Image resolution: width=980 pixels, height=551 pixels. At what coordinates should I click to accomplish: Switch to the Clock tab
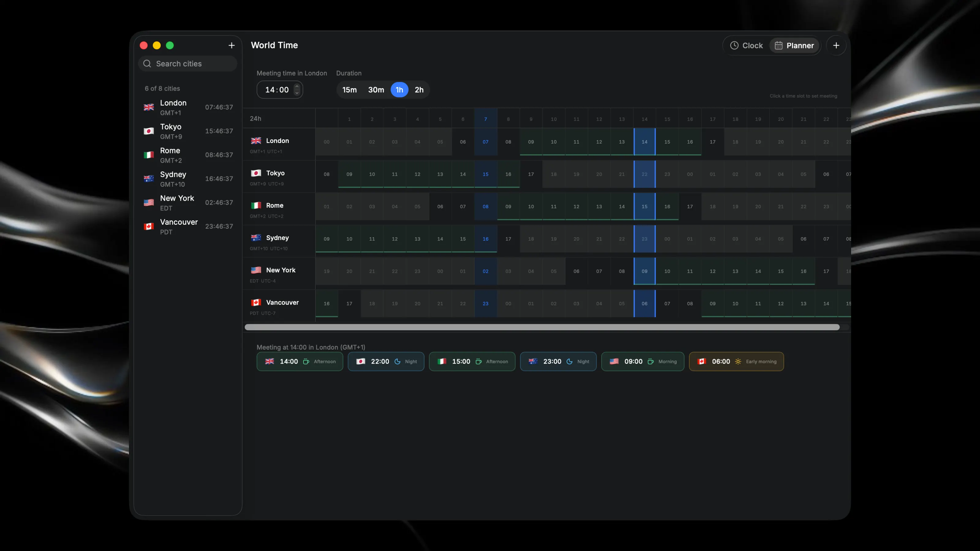746,46
